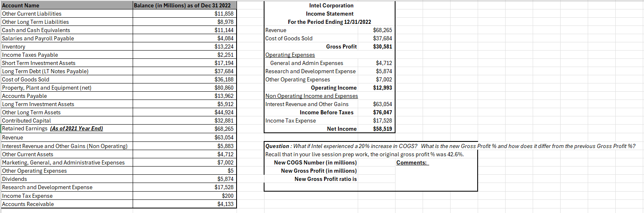
Task: Select the $13,224 inventory balance
Action: pos(185,46)
